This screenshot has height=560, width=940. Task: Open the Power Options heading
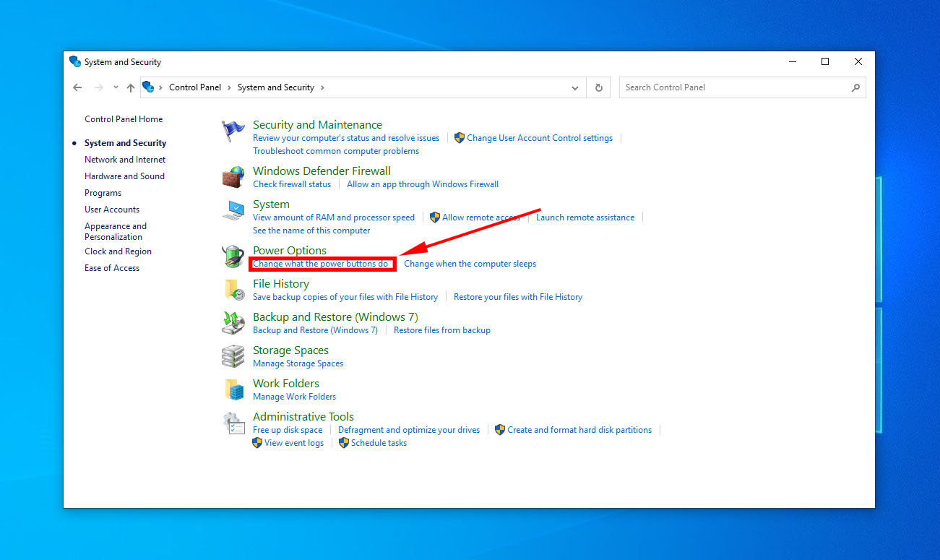pyautogui.click(x=290, y=250)
